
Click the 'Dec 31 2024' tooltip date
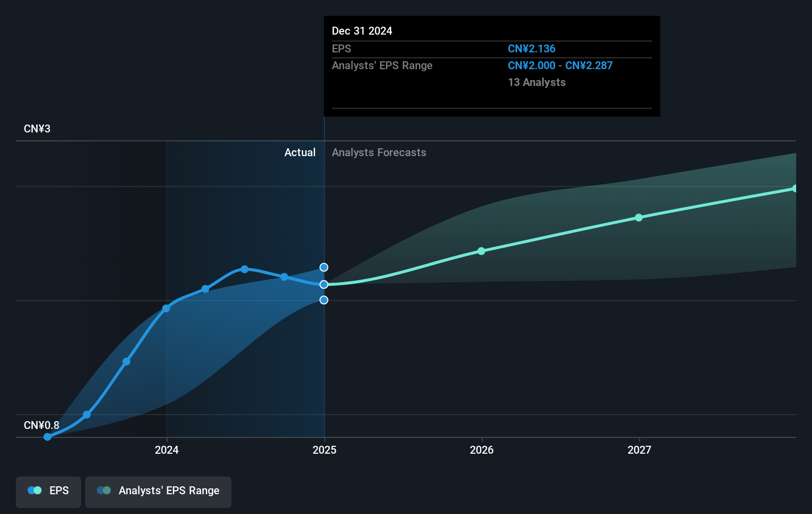362,31
